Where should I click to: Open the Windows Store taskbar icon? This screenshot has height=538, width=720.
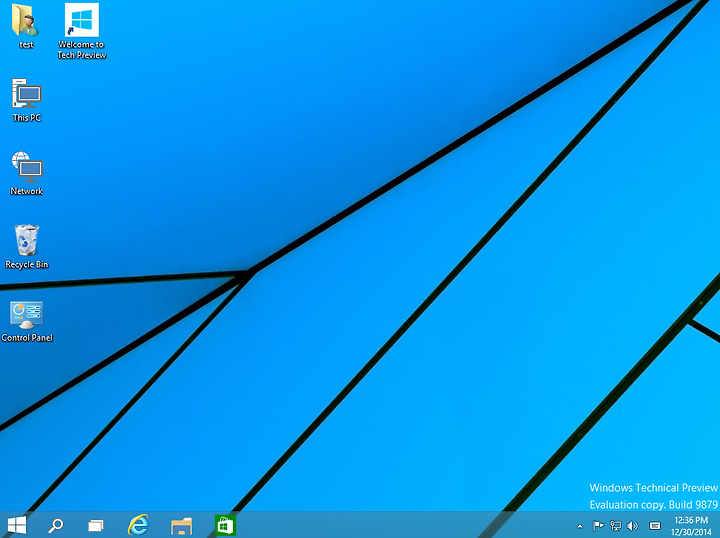point(225,525)
